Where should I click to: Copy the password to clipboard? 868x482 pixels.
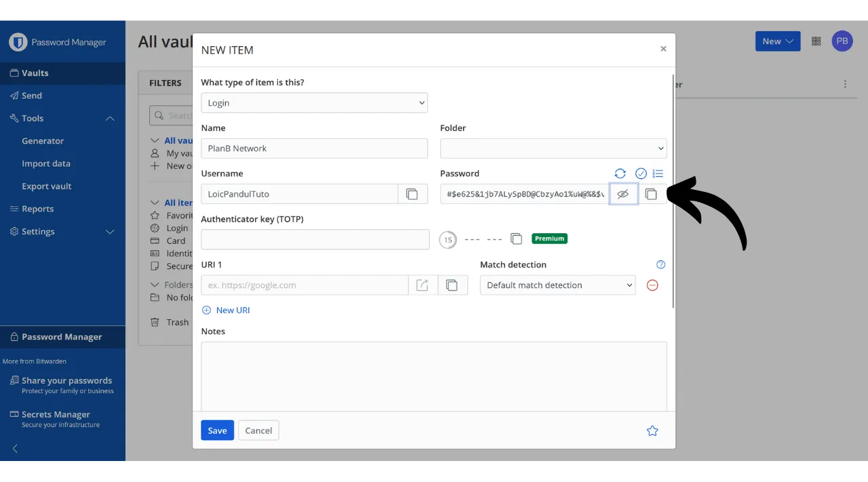pyautogui.click(x=651, y=194)
